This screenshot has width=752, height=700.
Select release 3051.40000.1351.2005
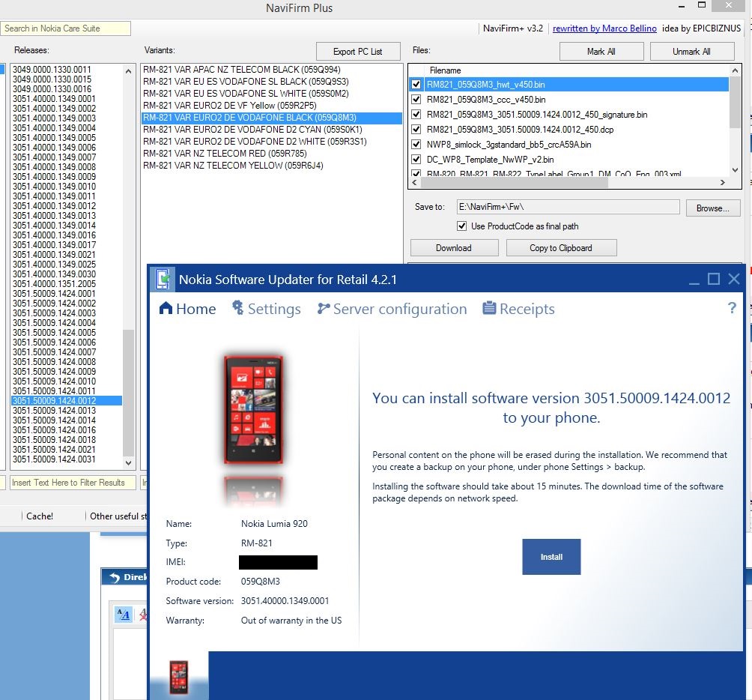coord(67,283)
